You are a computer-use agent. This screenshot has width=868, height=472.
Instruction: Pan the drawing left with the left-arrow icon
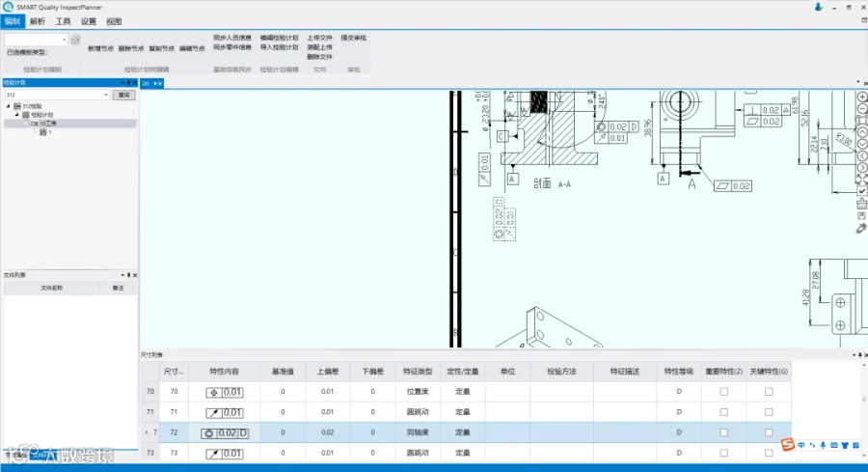coord(862,156)
